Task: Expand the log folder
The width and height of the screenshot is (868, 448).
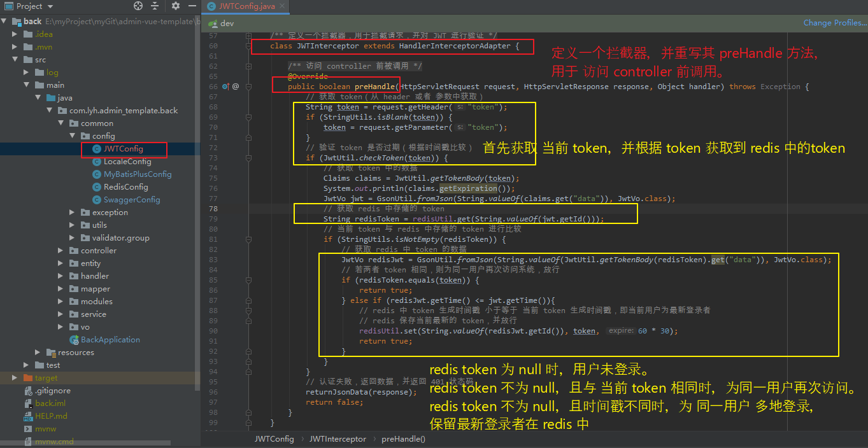Action: click(x=27, y=72)
